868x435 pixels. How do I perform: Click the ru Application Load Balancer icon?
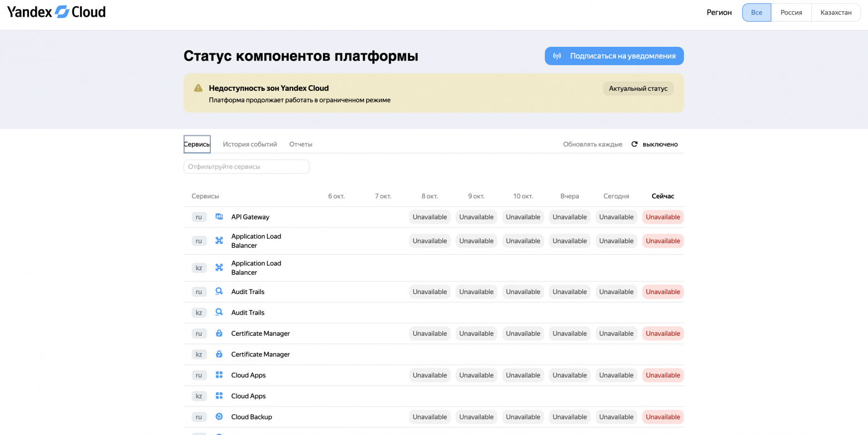tap(219, 241)
